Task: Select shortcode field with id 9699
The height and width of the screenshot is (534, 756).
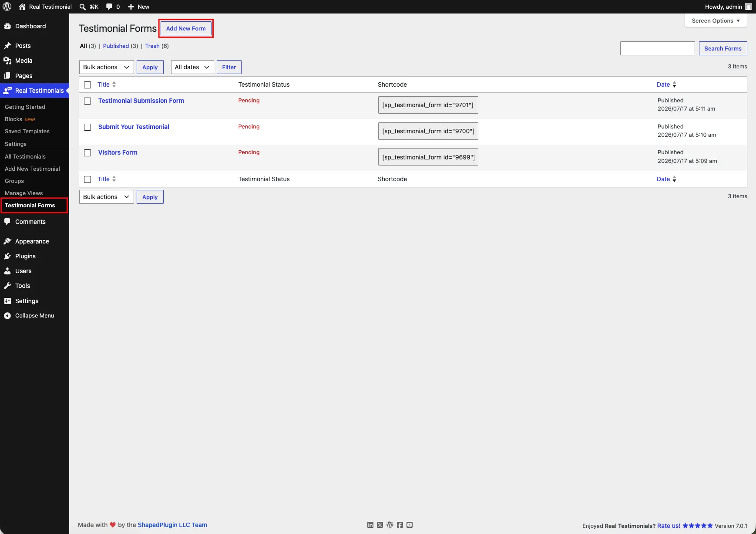Action: coord(428,157)
